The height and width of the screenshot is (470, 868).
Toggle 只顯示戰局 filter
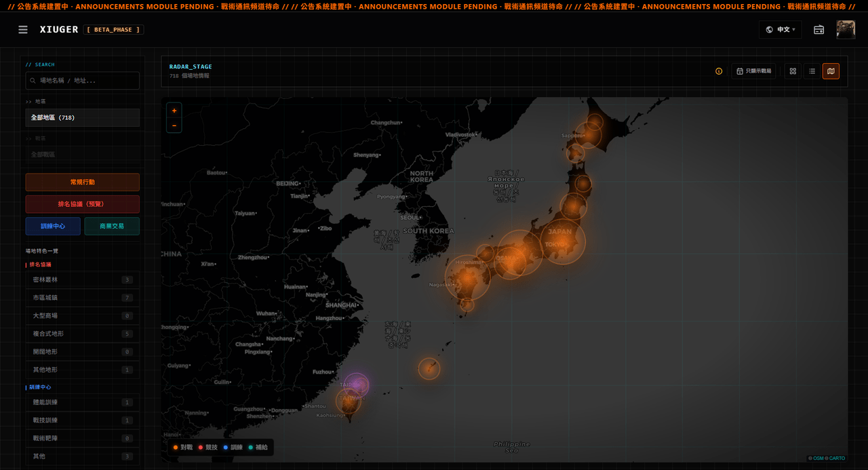coord(753,71)
